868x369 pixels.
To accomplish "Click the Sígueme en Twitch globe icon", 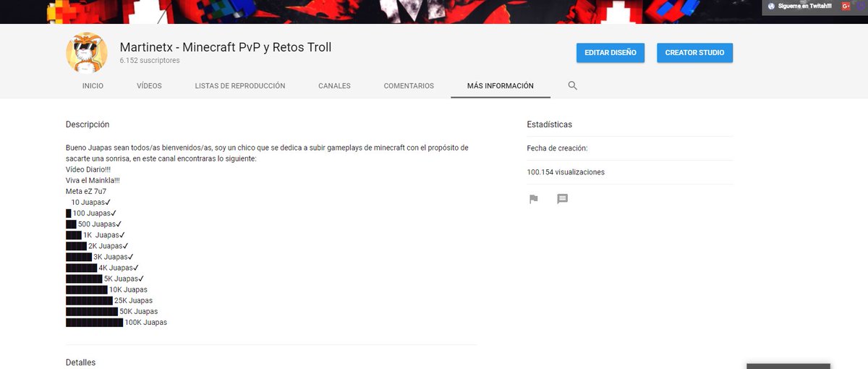I will [771, 6].
